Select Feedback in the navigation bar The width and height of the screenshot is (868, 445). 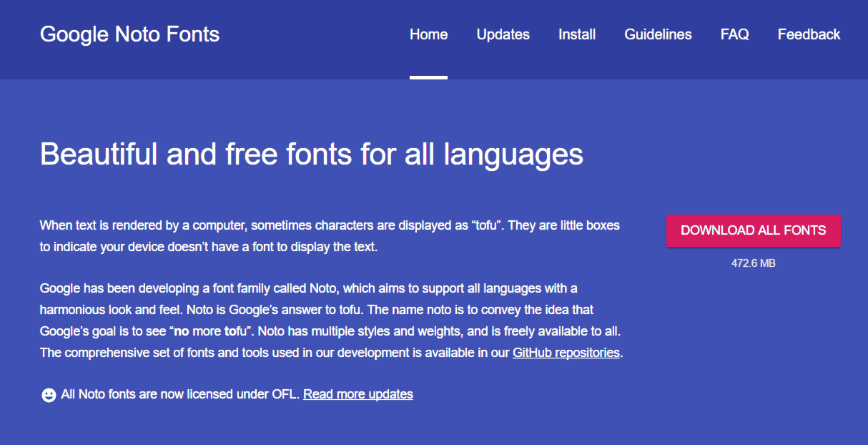click(809, 34)
